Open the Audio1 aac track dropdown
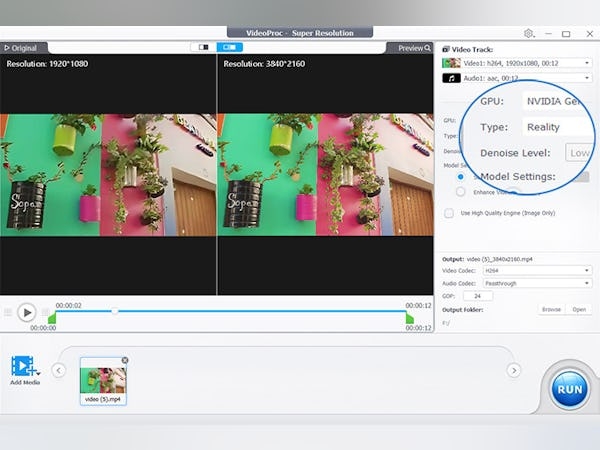 pyautogui.click(x=527, y=78)
